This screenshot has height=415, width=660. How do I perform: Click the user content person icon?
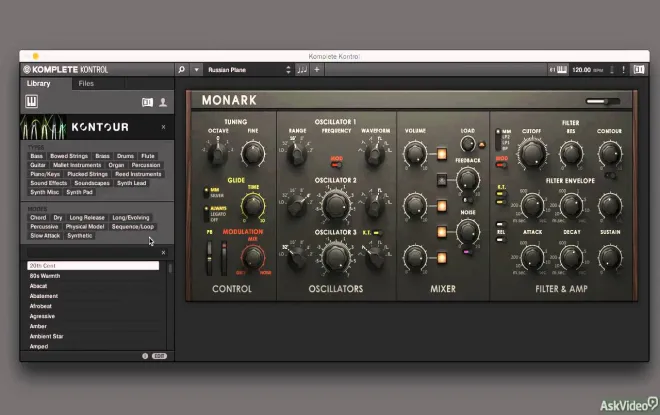[163, 102]
